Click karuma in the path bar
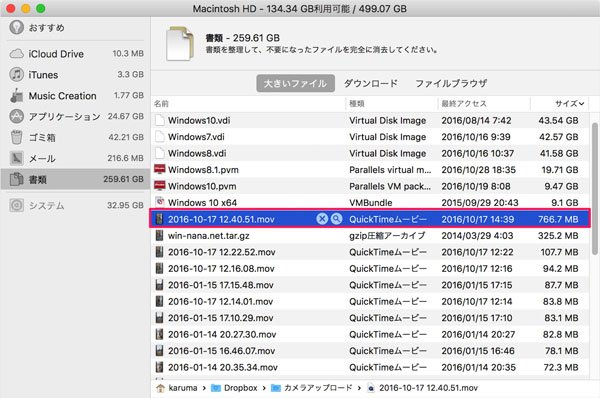 183,388
